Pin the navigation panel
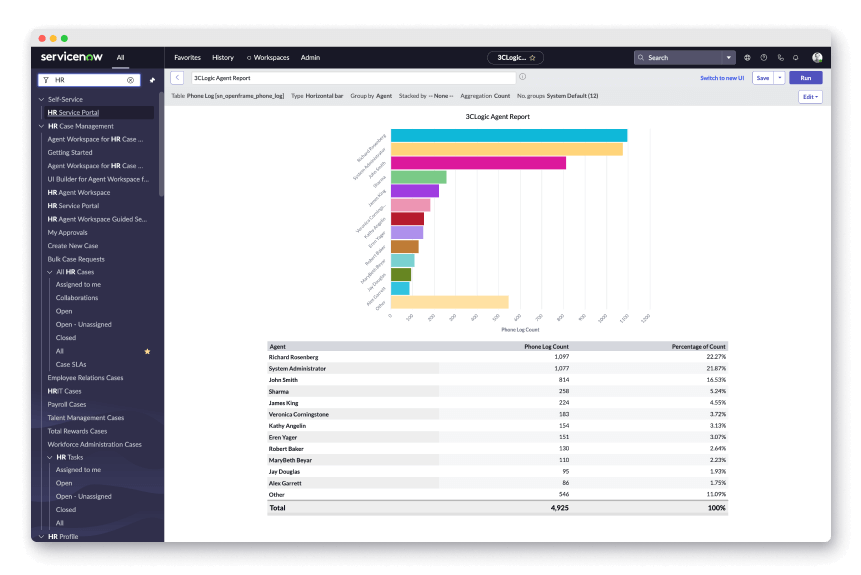Screen dimensions: 861x575 [x=152, y=80]
